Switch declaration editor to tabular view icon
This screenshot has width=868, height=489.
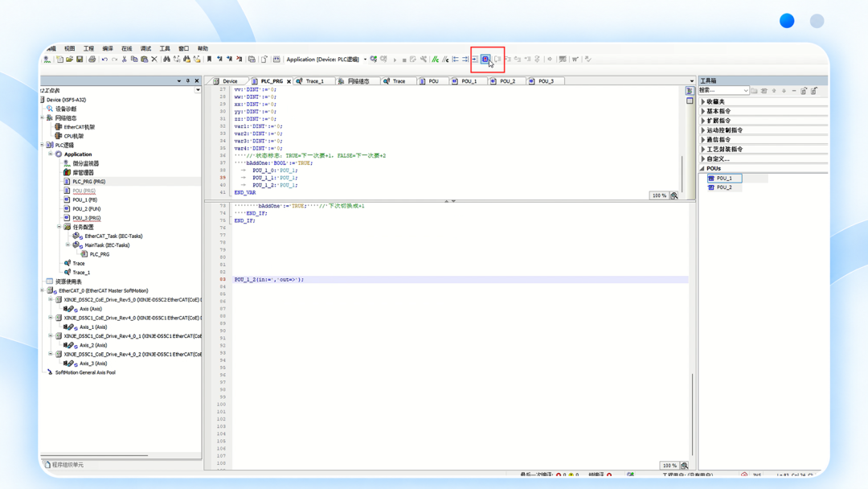pos(690,101)
